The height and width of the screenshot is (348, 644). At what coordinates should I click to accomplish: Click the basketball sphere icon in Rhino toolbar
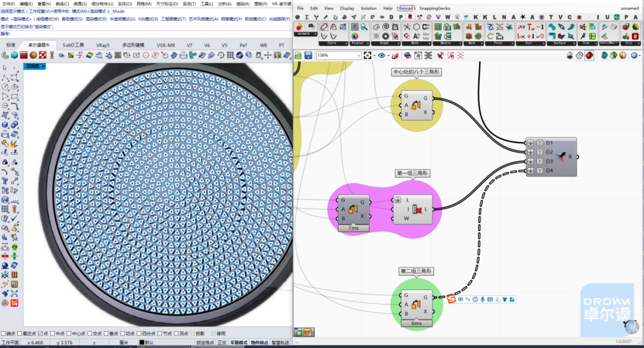33,55
